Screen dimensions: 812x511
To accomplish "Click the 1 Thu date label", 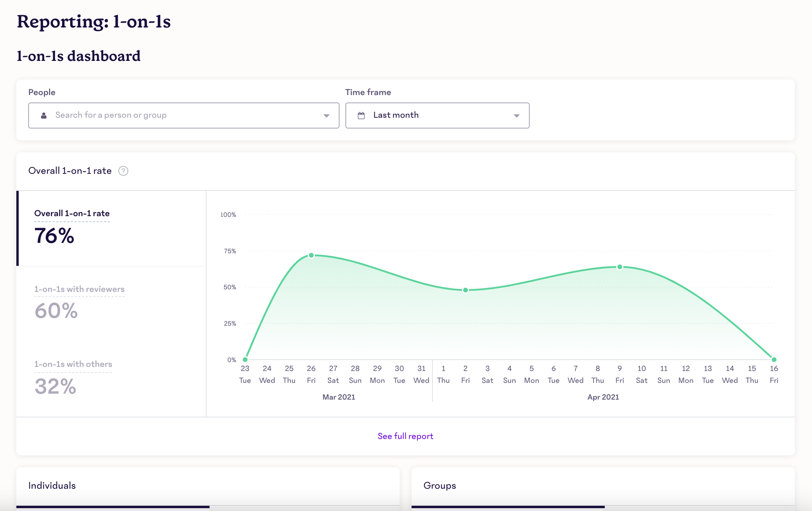I will click(x=443, y=374).
